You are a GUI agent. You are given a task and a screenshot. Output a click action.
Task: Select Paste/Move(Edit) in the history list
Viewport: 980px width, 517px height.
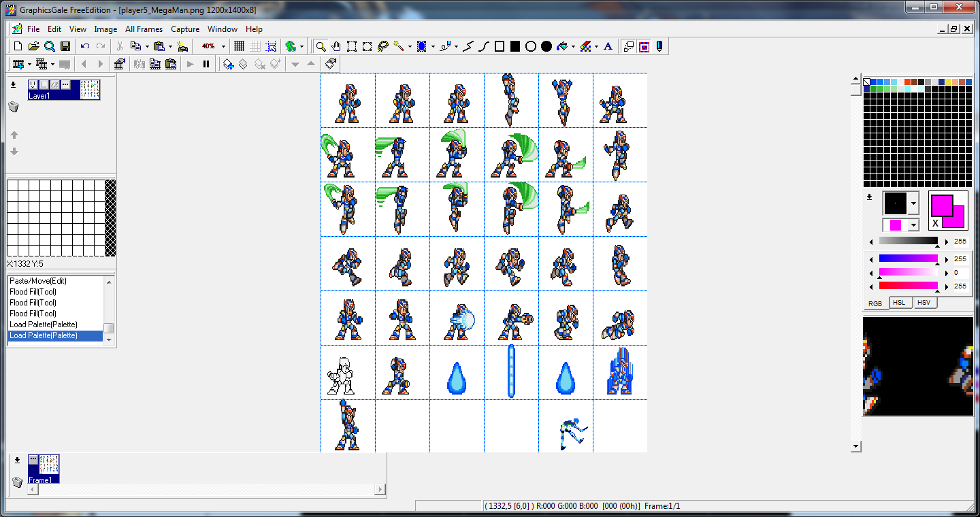click(55, 281)
